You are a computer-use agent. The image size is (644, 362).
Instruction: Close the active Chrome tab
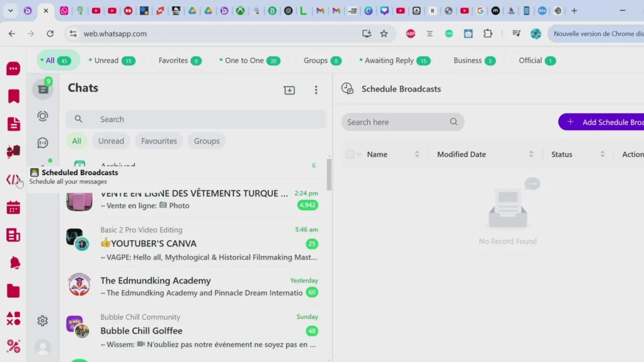(x=46, y=11)
